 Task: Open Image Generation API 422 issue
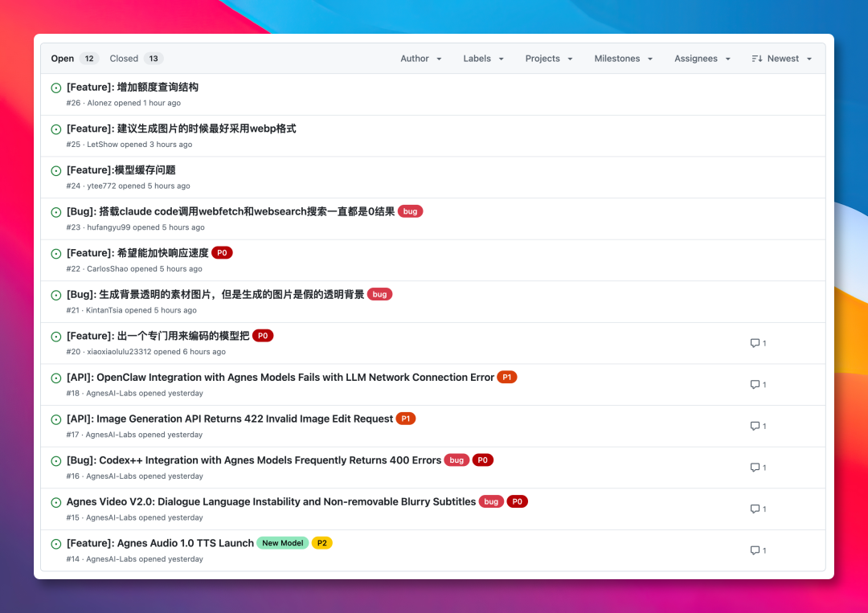click(230, 419)
